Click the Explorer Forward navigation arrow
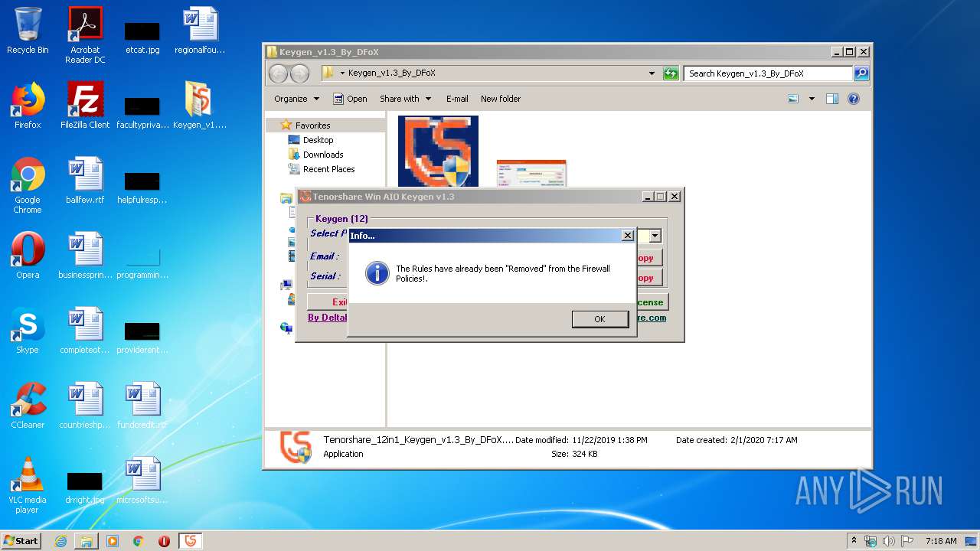Image resolution: width=980 pixels, height=551 pixels. pos(299,73)
